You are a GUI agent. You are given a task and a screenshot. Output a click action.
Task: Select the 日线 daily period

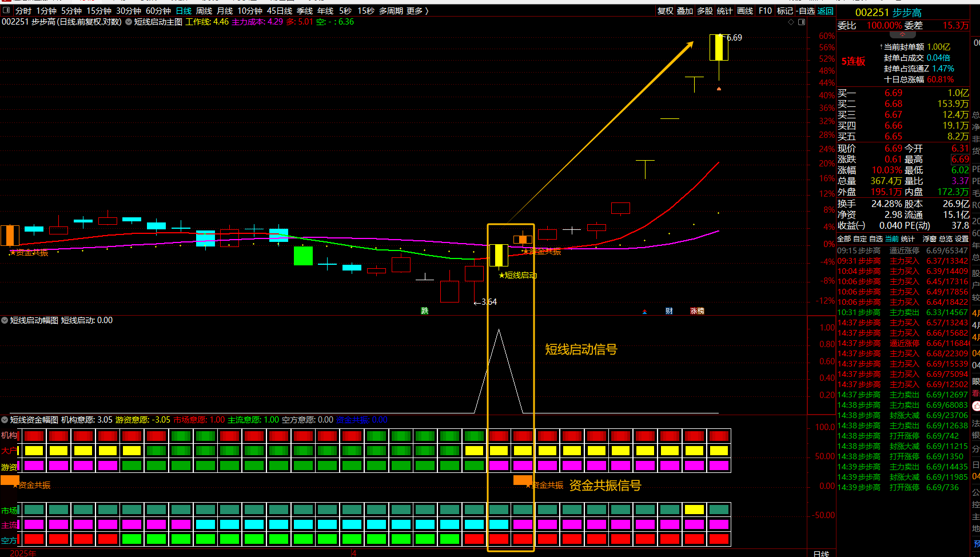184,11
